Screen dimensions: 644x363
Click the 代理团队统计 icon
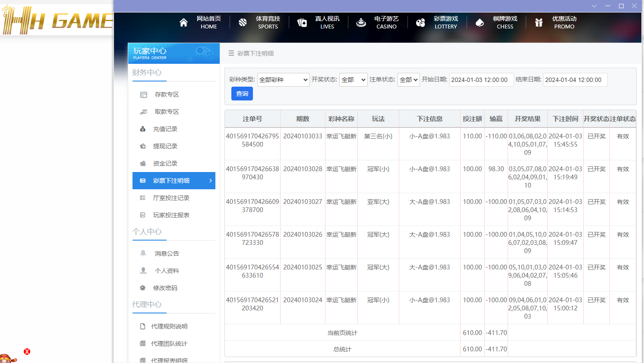coord(143,344)
